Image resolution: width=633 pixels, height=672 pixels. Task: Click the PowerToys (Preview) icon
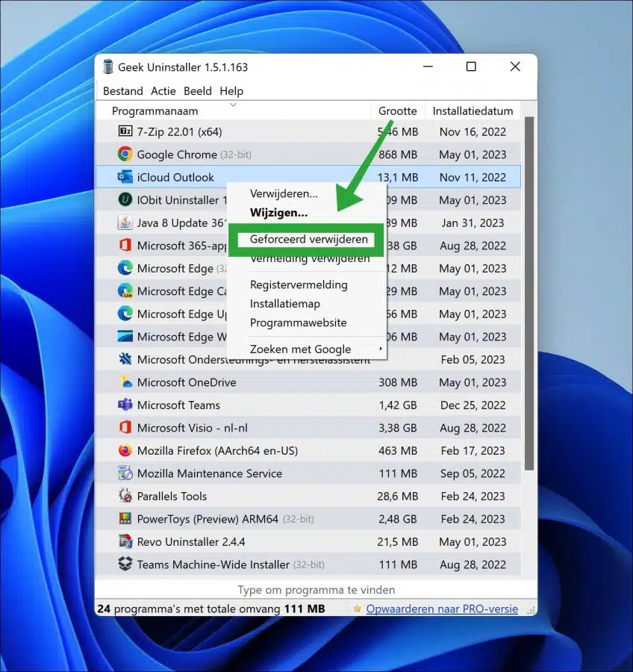[125, 519]
